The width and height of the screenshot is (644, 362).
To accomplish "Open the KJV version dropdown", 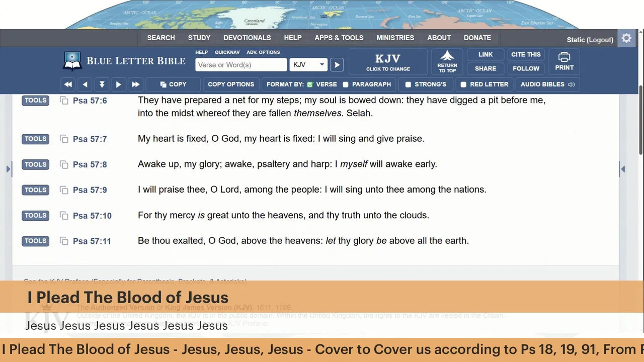I will (308, 65).
